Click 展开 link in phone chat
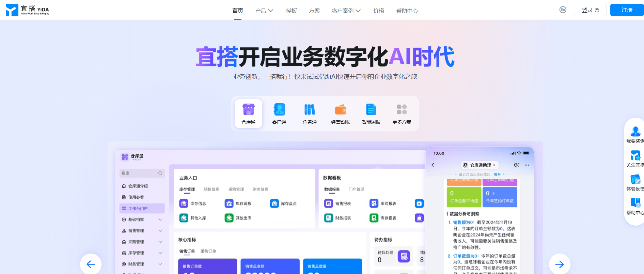The width and height of the screenshot is (644, 274). (x=497, y=174)
